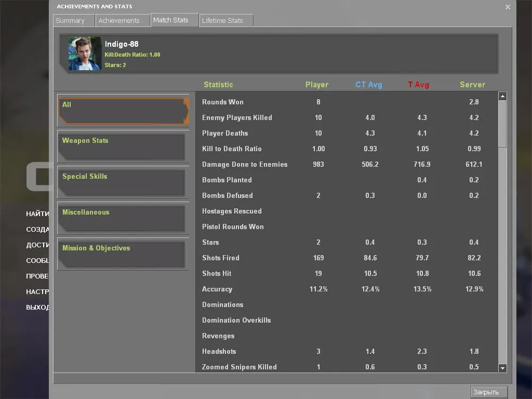
Task: Click the Indigo-88 player name
Action: point(121,44)
